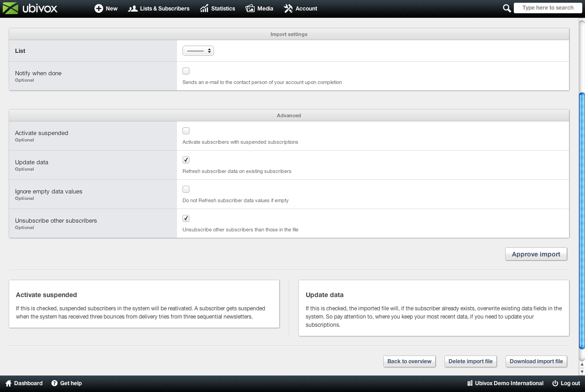
Task: Click the blue vertical scrollbar thumb
Action: coord(582,220)
